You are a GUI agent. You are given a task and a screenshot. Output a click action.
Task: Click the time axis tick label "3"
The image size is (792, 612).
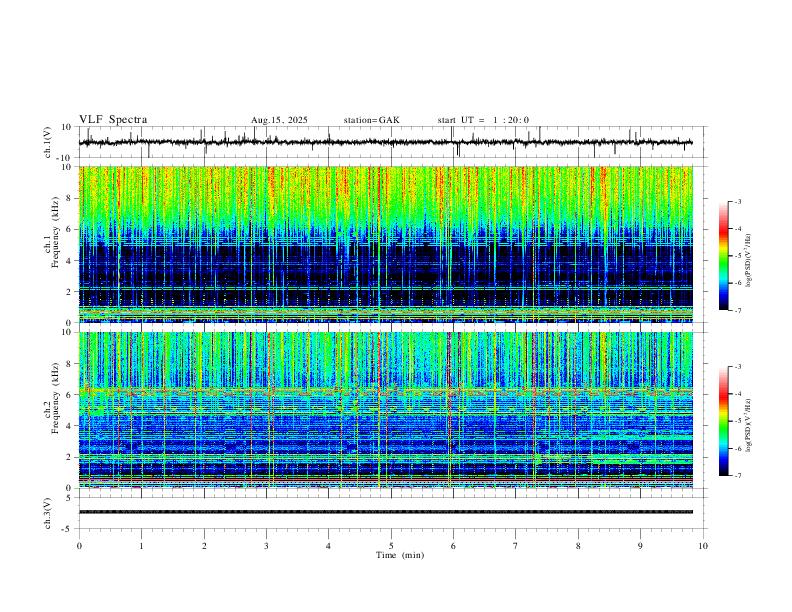[266, 546]
